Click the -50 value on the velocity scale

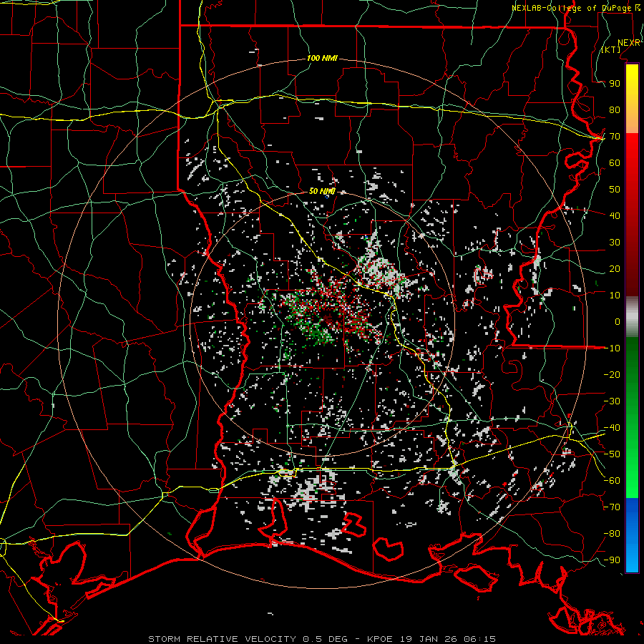612,454
